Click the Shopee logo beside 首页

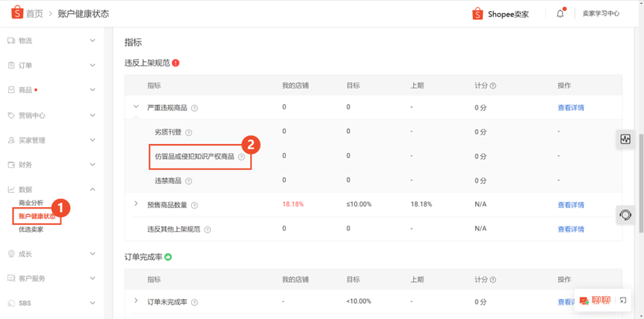[17, 13]
